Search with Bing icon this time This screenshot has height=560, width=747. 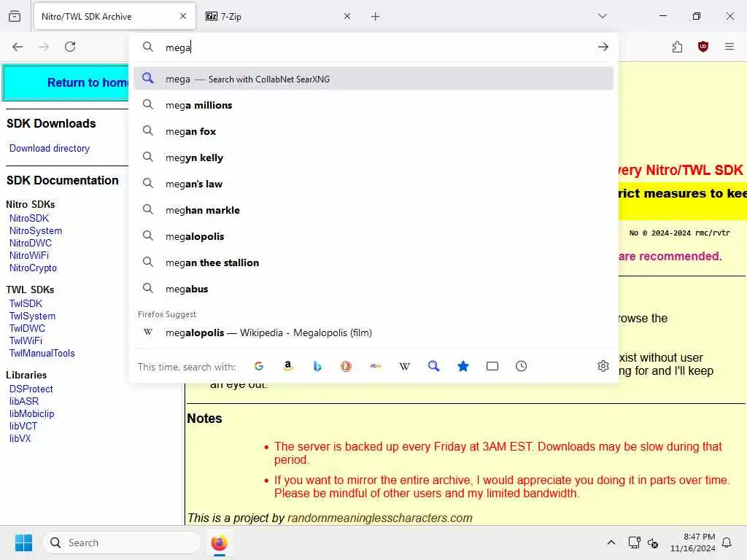(x=317, y=366)
